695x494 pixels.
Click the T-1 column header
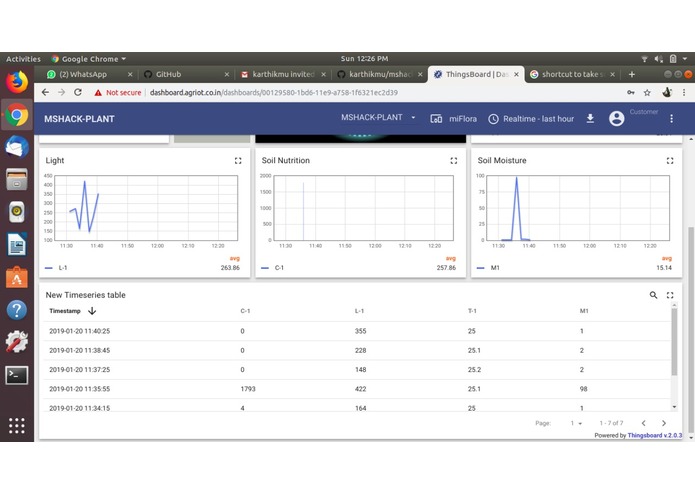coord(472,311)
